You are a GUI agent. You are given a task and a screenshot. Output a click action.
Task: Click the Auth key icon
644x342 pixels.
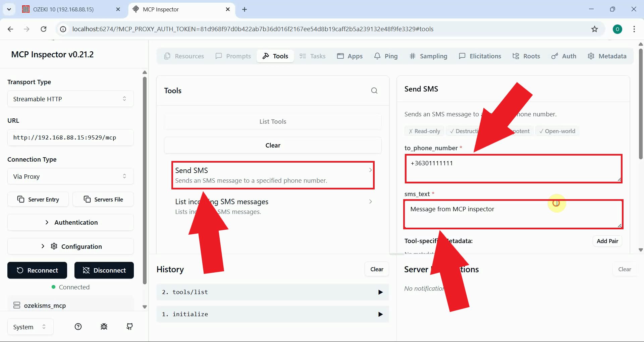[554, 56]
